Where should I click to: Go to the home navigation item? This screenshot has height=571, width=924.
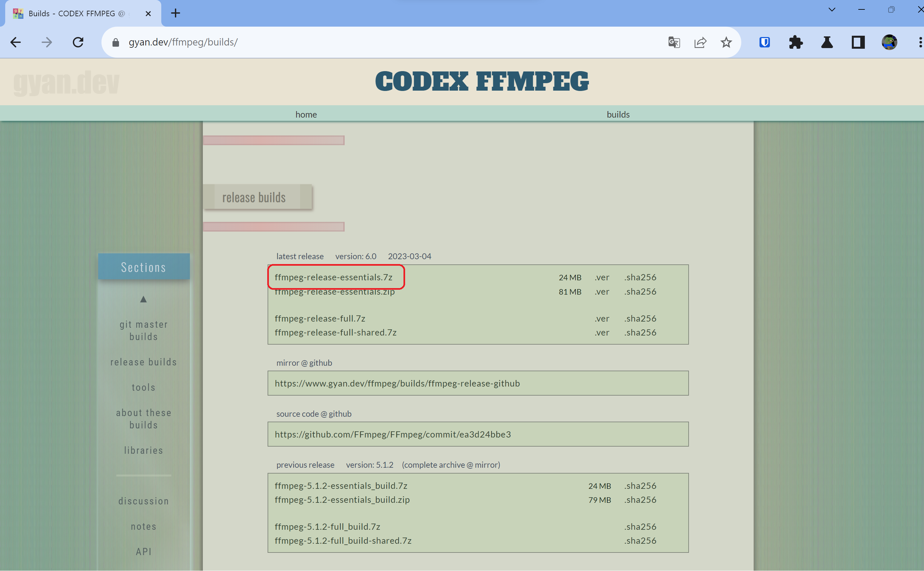tap(306, 114)
